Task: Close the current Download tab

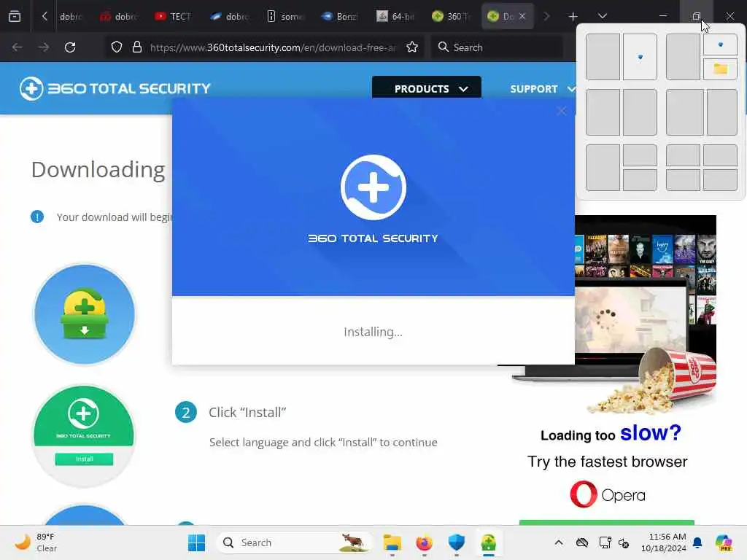Action: [522, 16]
